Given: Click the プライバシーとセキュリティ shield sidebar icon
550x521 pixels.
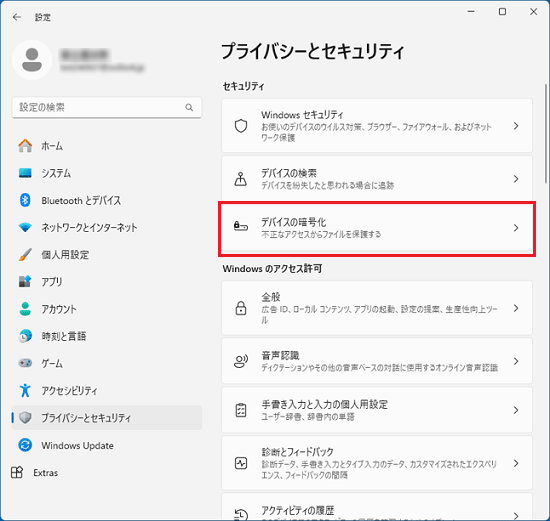Looking at the screenshot, I should click(x=25, y=418).
